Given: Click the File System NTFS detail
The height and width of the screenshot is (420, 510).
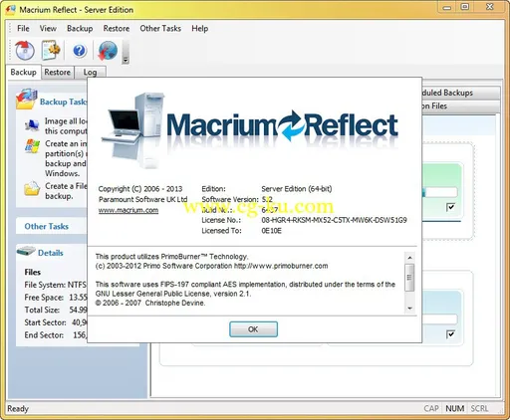Looking at the screenshot, I should click(55, 285).
